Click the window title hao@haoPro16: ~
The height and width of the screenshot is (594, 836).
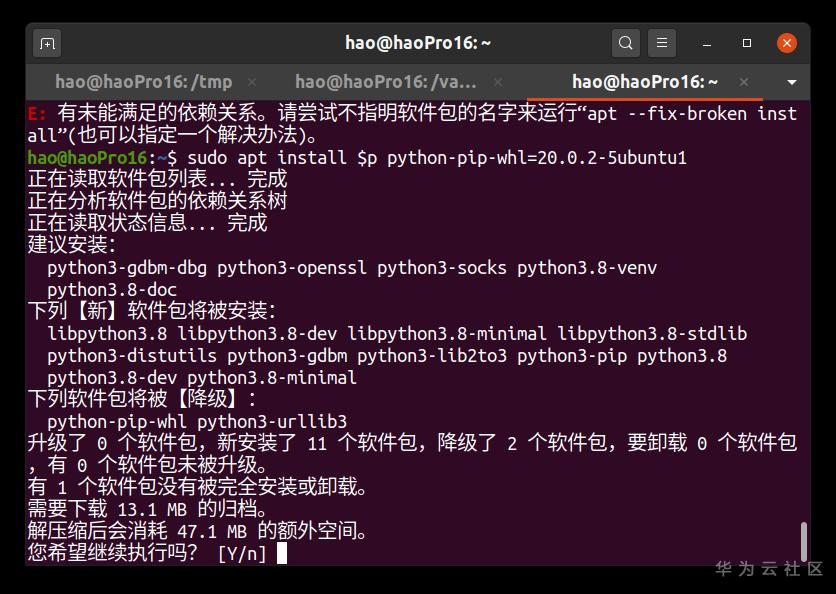click(418, 43)
